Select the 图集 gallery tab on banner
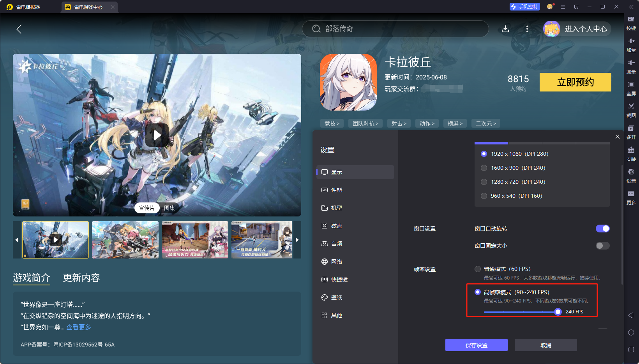The height and width of the screenshot is (364, 639). pyautogui.click(x=169, y=208)
